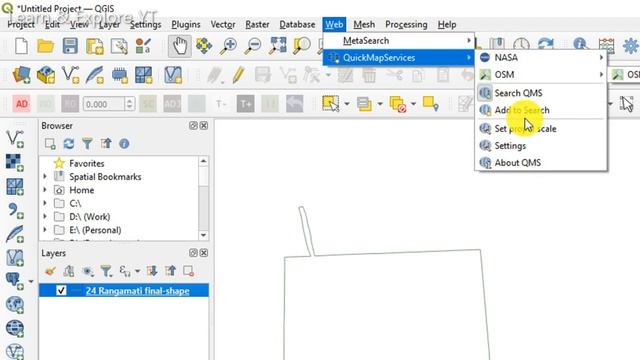This screenshot has height=360, width=640.
Task: Open the Database menu
Action: [x=297, y=24]
